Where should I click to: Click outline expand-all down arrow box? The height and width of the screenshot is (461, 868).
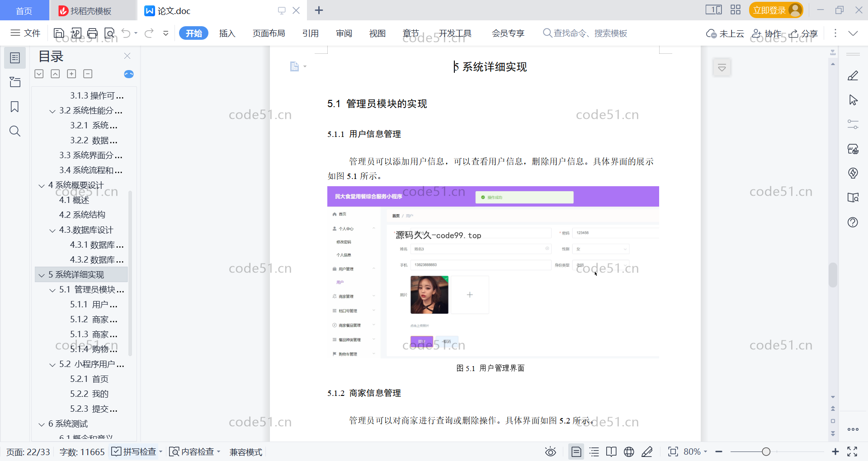coord(39,74)
